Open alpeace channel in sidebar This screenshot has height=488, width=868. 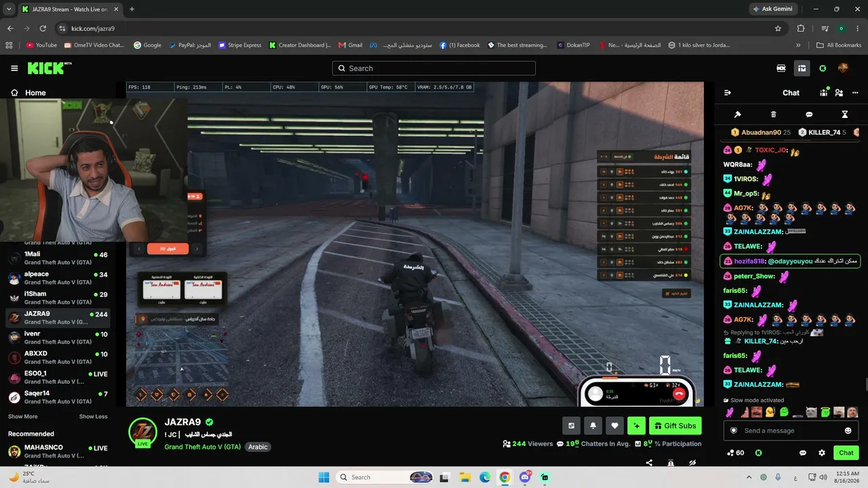pyautogui.click(x=58, y=278)
